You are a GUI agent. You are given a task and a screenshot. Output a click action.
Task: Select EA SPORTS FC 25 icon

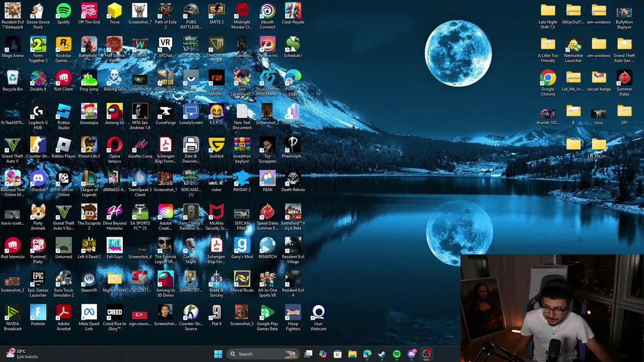click(140, 217)
